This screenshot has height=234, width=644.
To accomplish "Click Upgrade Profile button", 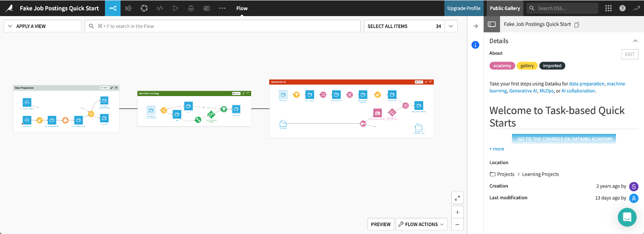I will point(464,8).
